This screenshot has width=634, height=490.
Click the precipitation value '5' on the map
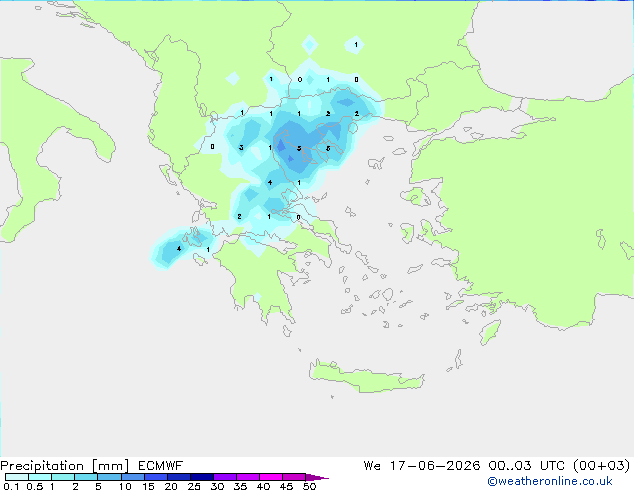tap(299, 148)
